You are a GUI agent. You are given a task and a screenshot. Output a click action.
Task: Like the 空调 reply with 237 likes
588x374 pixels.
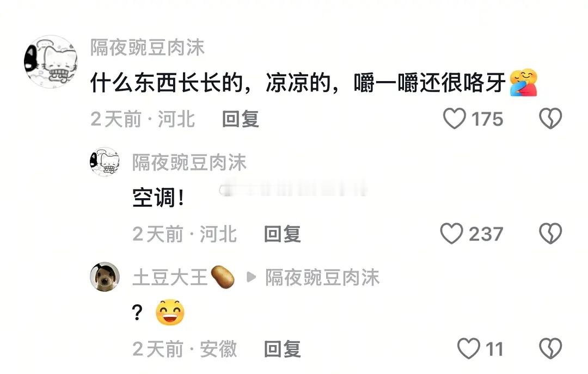click(x=451, y=234)
